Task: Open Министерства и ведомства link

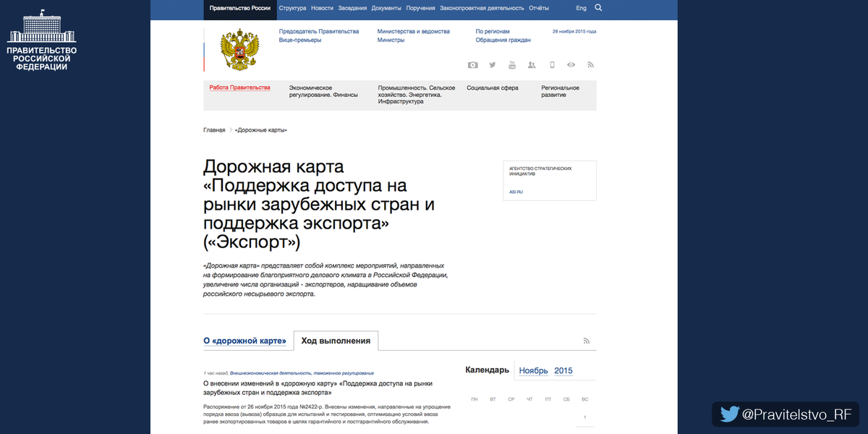Action: 414,31
